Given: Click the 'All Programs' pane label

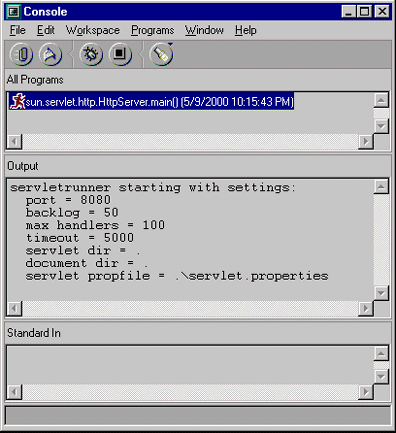Looking at the screenshot, I should (35, 80).
